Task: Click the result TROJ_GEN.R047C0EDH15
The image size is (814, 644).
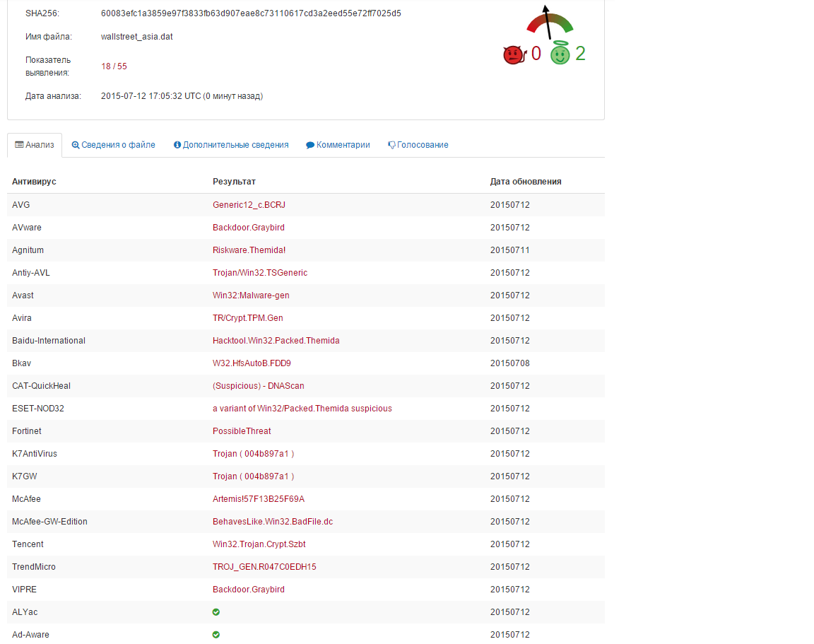Action: [x=264, y=567]
